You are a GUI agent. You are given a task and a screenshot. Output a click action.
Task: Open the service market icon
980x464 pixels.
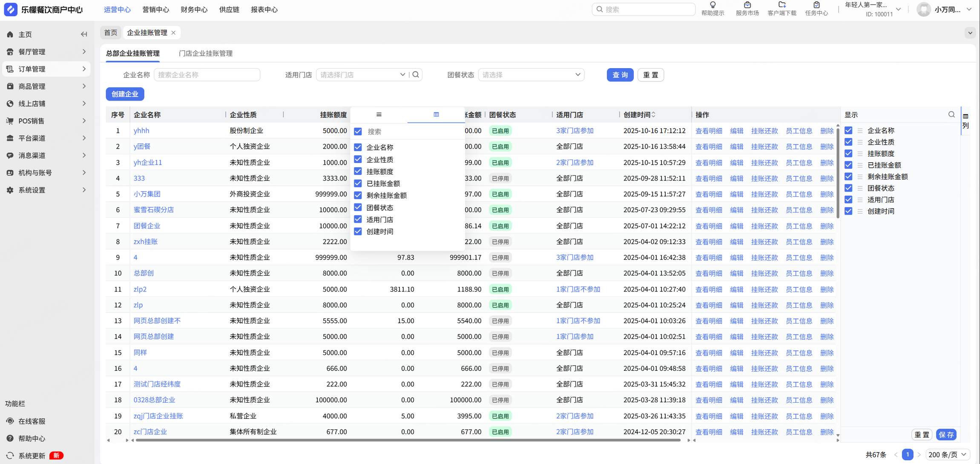tap(747, 5)
